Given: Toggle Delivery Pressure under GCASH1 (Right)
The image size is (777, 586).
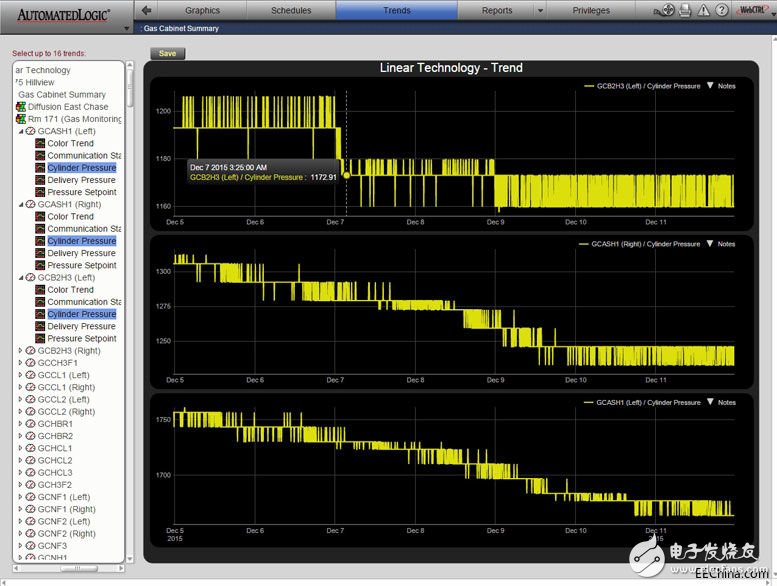Looking at the screenshot, I should tap(81, 253).
